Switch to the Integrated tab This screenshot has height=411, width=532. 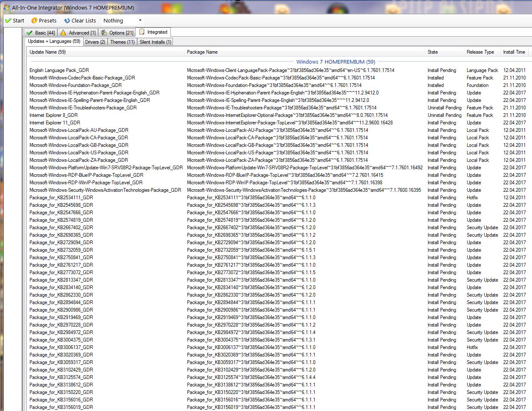click(153, 32)
